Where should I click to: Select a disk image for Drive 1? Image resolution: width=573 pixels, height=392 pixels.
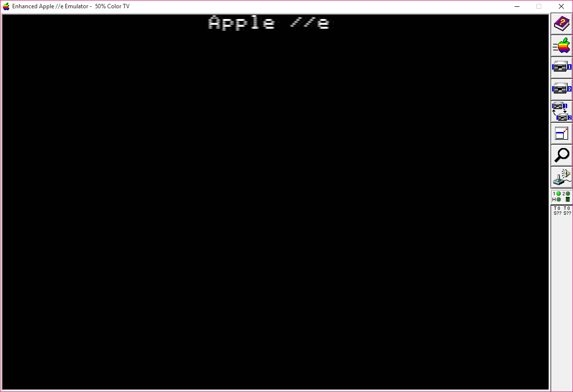click(562, 68)
